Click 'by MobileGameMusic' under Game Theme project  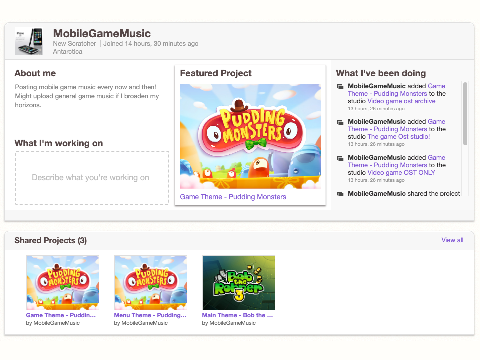coord(53,323)
